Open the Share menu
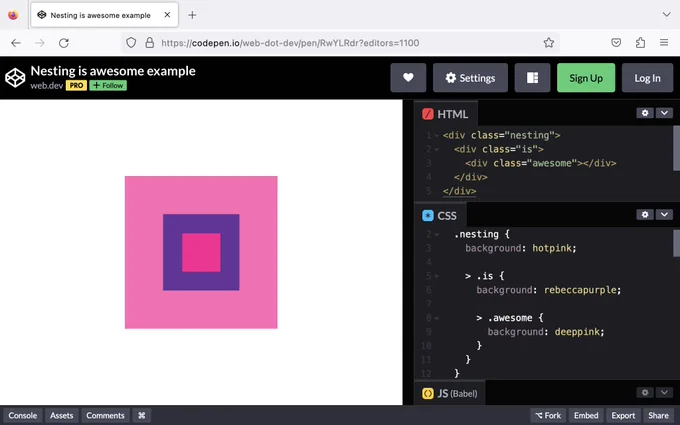 (x=658, y=415)
